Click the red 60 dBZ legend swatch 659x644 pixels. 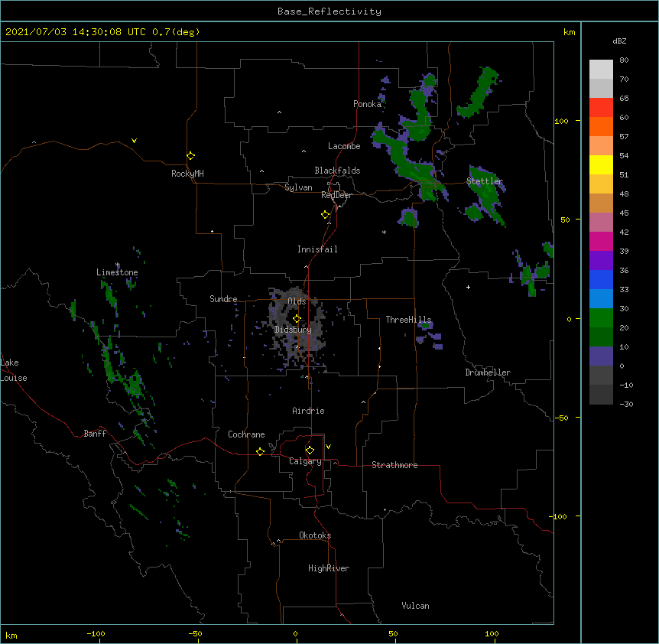[x=601, y=107]
